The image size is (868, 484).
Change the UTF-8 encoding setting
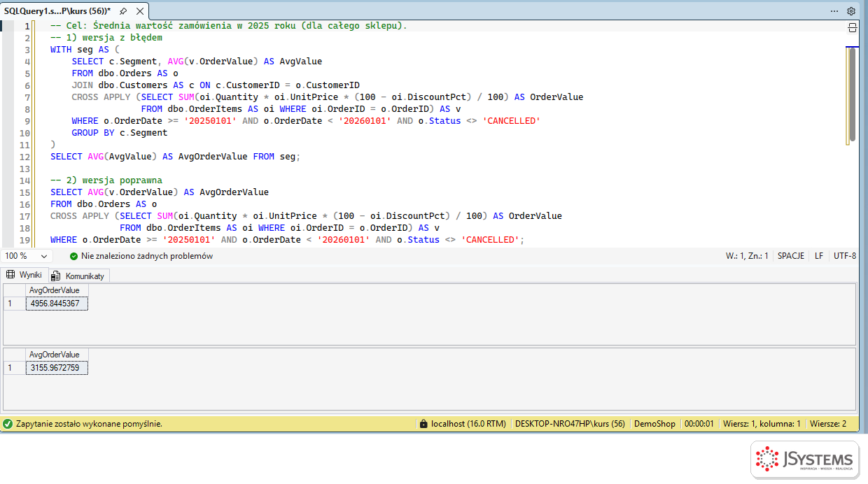(845, 256)
